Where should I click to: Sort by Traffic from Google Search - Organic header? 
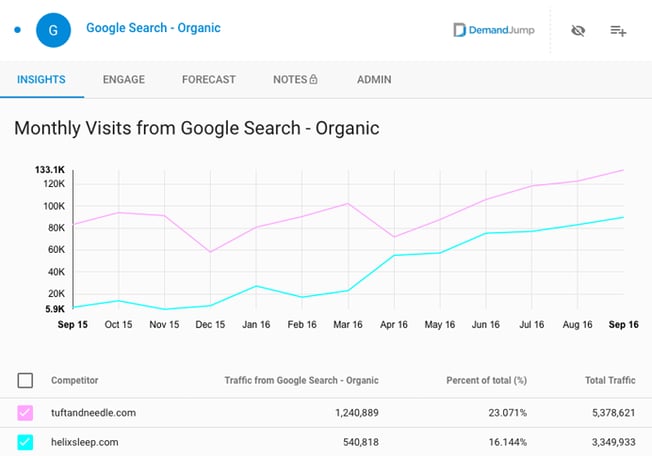click(301, 380)
